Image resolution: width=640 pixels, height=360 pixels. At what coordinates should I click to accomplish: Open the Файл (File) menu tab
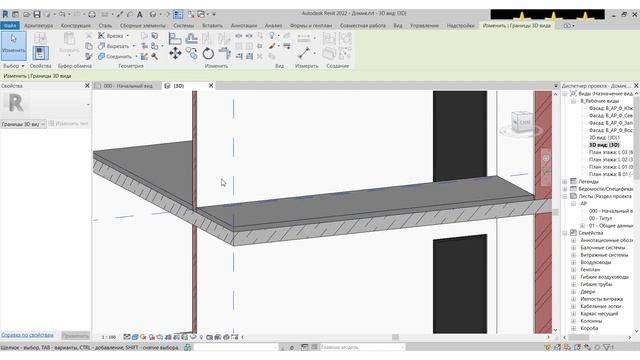coord(10,25)
